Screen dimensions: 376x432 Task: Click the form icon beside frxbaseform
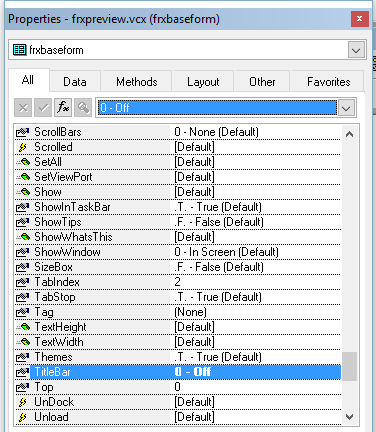click(19, 50)
